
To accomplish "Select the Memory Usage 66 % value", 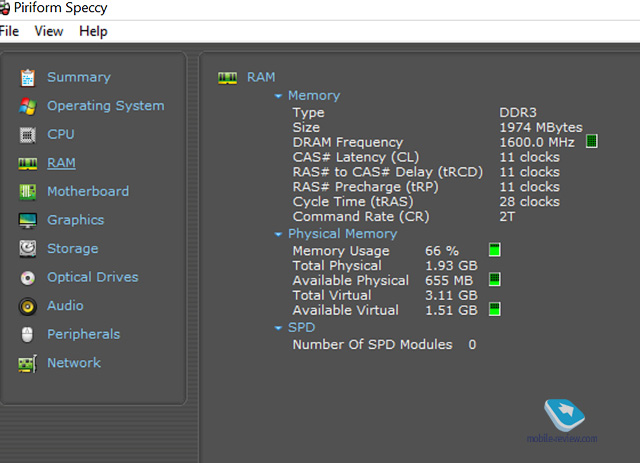I will [442, 251].
